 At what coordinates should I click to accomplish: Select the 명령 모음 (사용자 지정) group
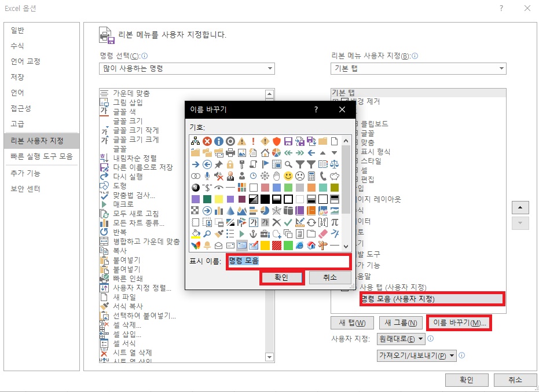click(x=432, y=299)
